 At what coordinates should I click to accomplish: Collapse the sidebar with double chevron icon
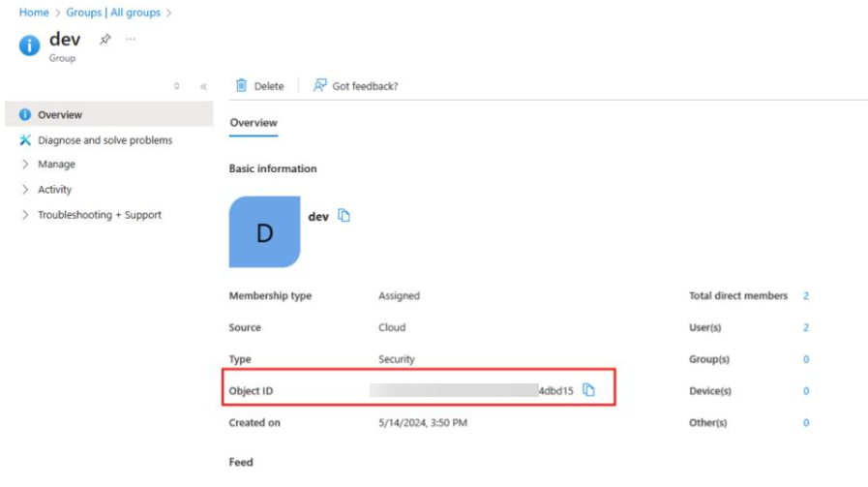tap(203, 87)
